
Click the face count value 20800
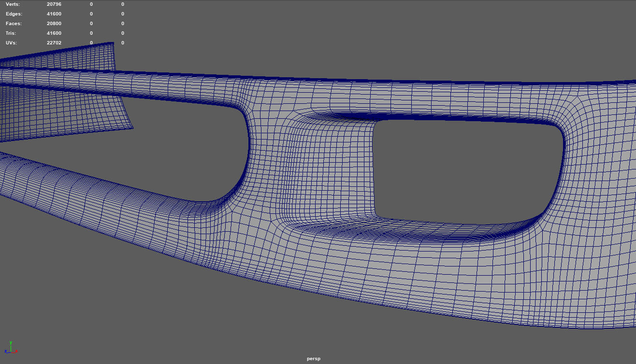point(54,24)
